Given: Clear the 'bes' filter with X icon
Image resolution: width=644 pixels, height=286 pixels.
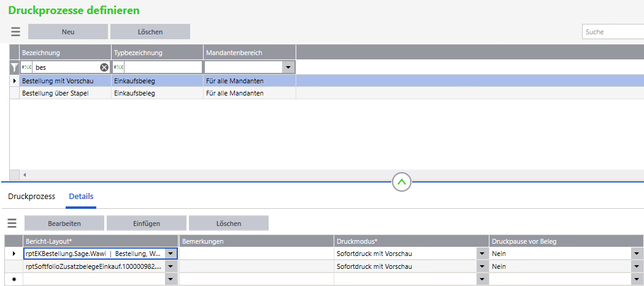Looking at the screenshot, I should point(104,67).
